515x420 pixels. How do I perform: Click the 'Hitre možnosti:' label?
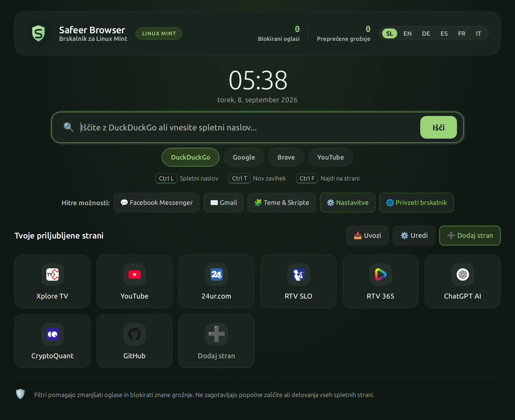pyautogui.click(x=85, y=203)
